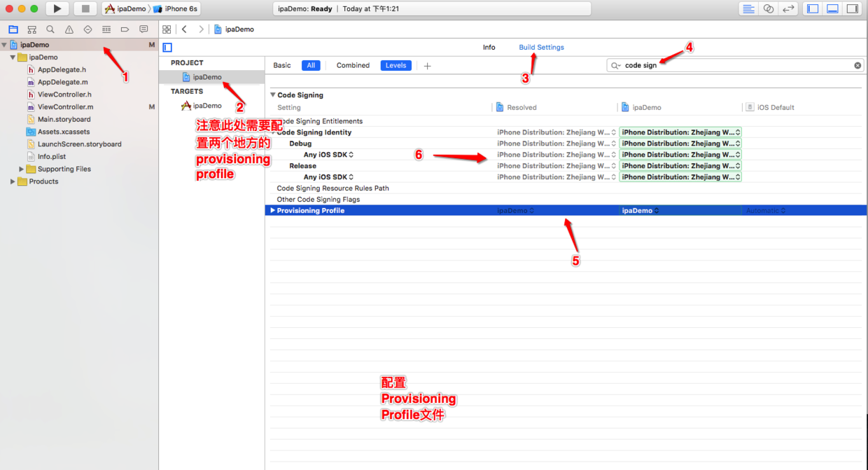Select Other Code Signing Flags row
Image resolution: width=868 pixels, height=470 pixels.
(x=566, y=200)
